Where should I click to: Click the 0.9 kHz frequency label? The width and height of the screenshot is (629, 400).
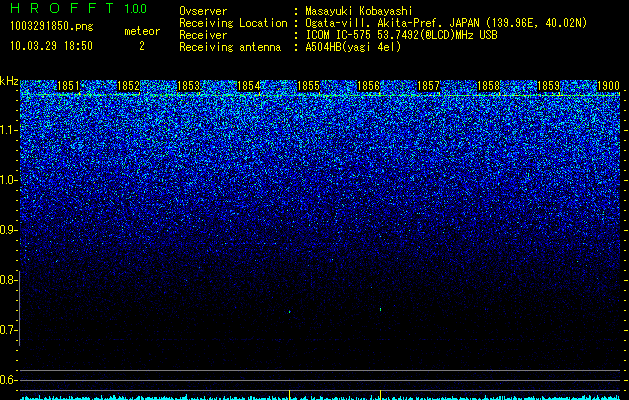pos(9,230)
